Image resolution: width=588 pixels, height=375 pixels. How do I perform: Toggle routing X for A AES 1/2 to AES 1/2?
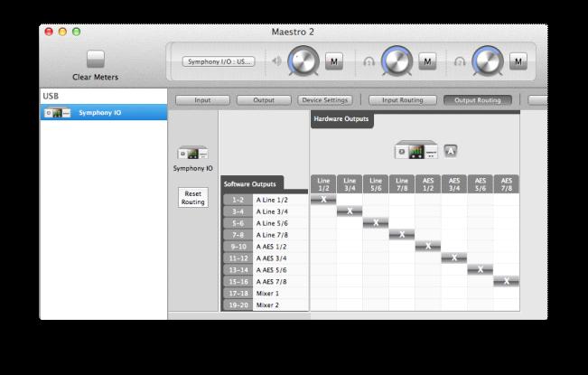[x=428, y=246]
